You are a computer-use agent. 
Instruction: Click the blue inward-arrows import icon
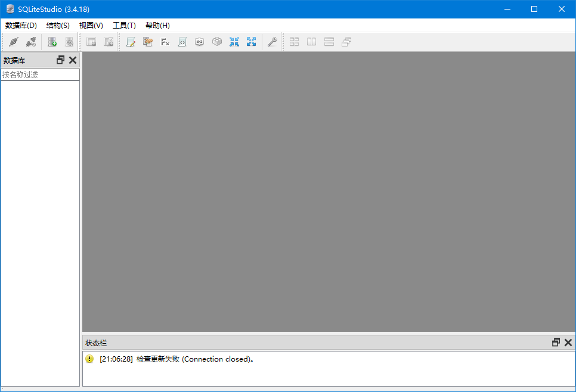click(x=234, y=42)
